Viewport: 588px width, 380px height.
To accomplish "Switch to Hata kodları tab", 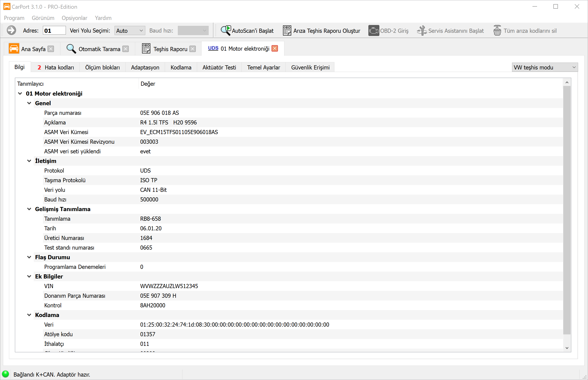I will click(x=56, y=67).
